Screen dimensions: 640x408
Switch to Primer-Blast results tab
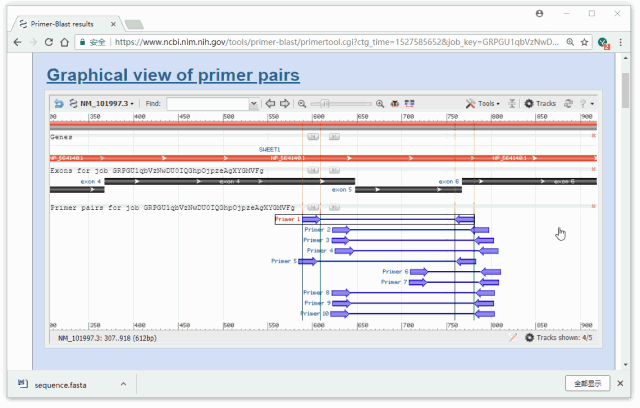click(x=62, y=24)
